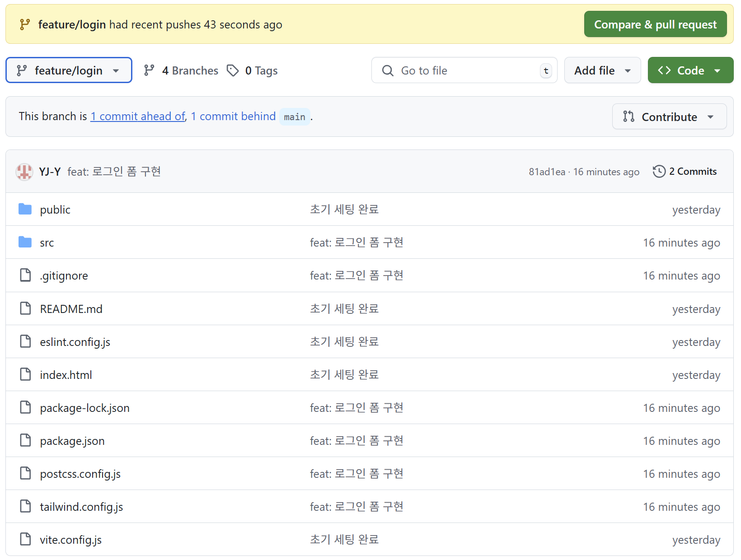Image resolution: width=741 pixels, height=560 pixels.
Task: Open the commit message on the src row
Action: [356, 242]
